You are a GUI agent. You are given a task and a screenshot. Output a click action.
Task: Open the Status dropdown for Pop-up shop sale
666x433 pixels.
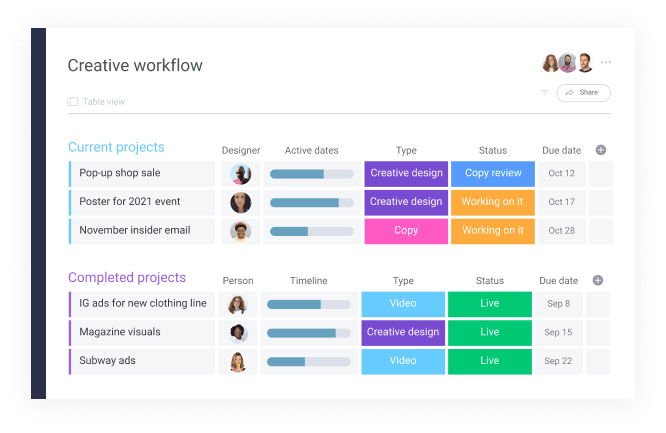[492, 174]
